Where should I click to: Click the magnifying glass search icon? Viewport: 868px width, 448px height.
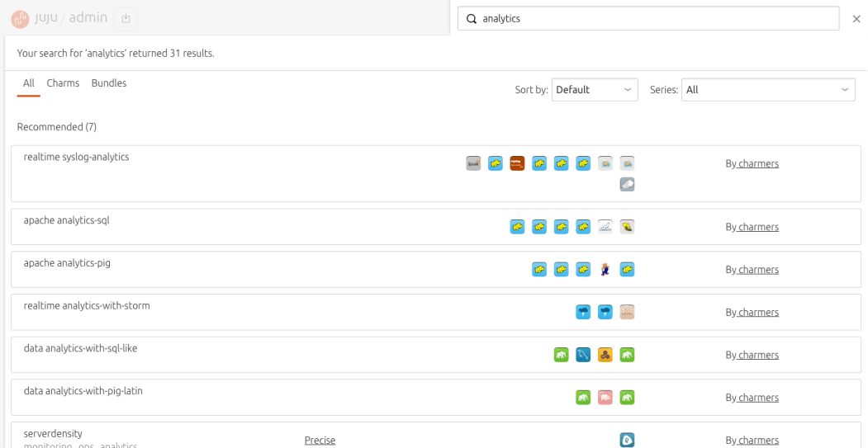[472, 18]
